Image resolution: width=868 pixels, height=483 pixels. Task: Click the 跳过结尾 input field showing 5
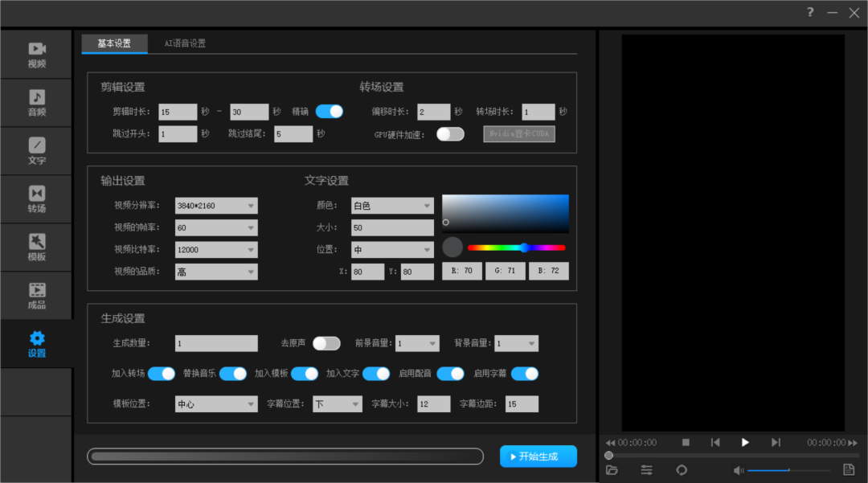pyautogui.click(x=293, y=134)
